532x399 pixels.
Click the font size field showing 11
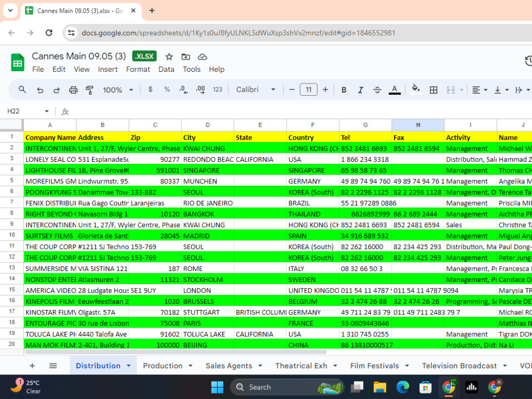pyautogui.click(x=309, y=89)
